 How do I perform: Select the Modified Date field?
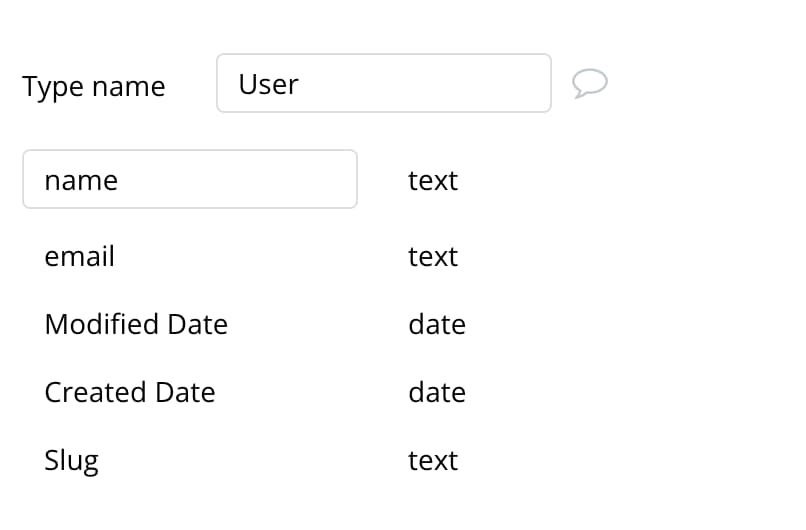click(x=136, y=324)
